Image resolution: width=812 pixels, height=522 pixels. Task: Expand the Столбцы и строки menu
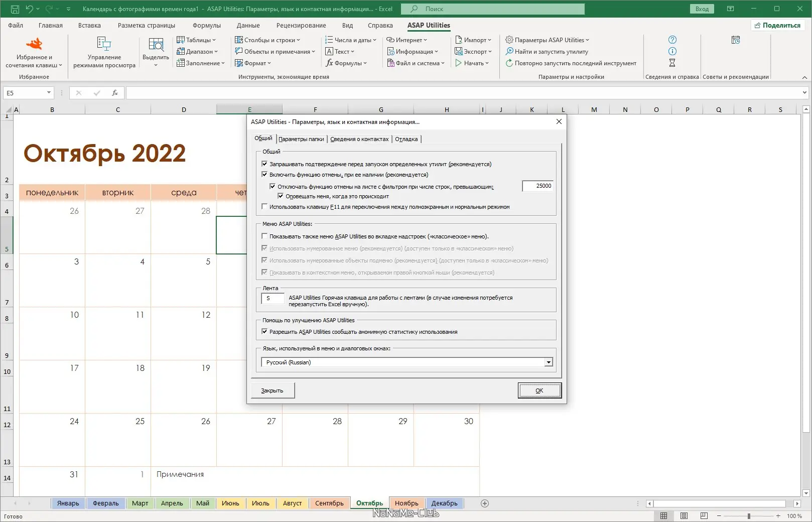(267, 40)
